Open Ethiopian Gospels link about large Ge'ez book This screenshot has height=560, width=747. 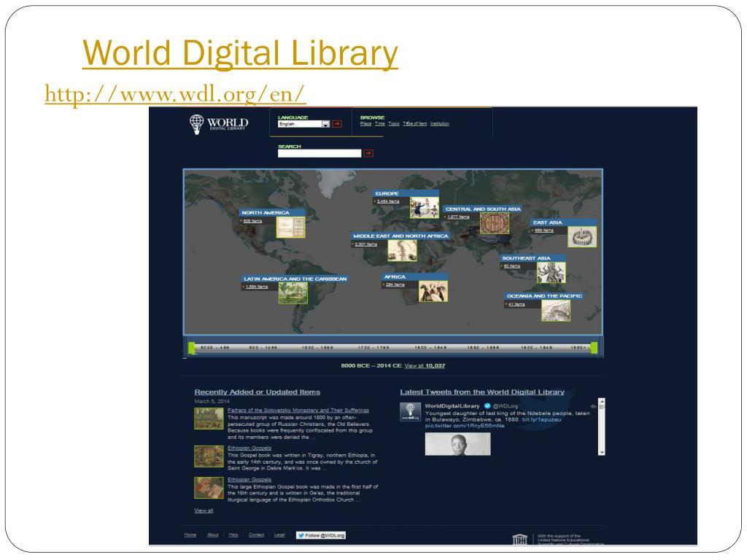click(249, 480)
